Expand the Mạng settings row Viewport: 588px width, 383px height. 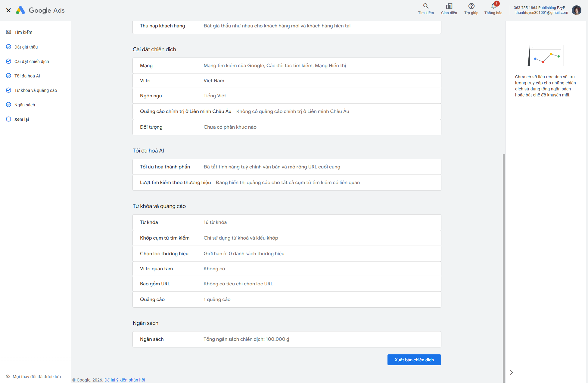[287, 65]
